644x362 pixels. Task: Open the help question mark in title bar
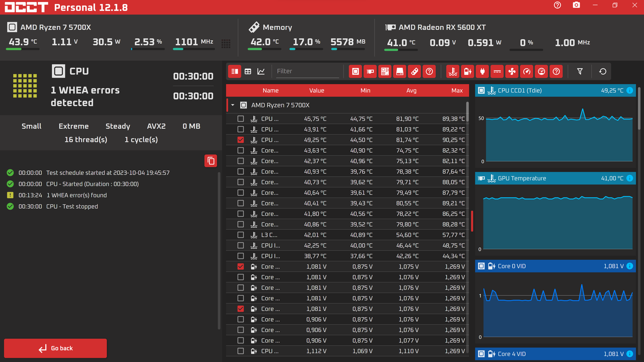[557, 5]
